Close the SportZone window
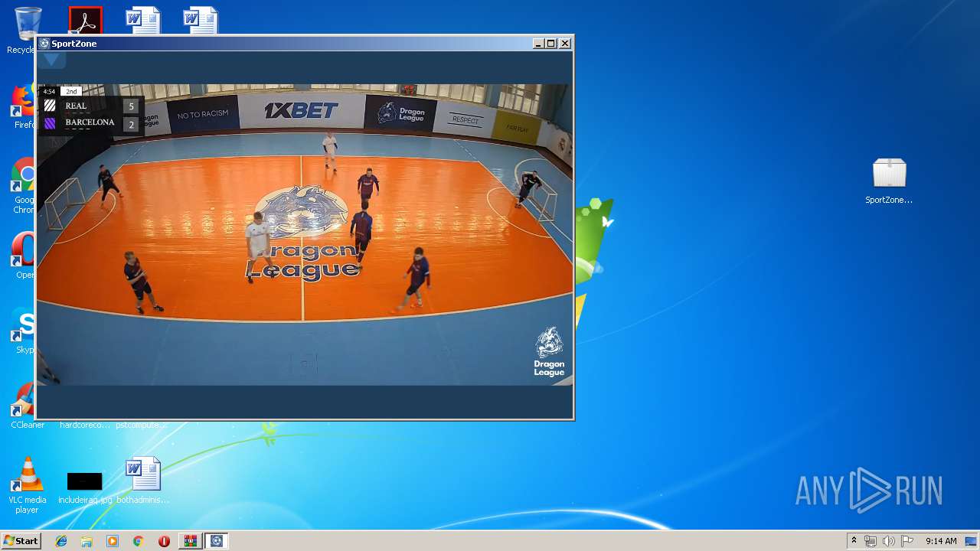 coord(565,44)
